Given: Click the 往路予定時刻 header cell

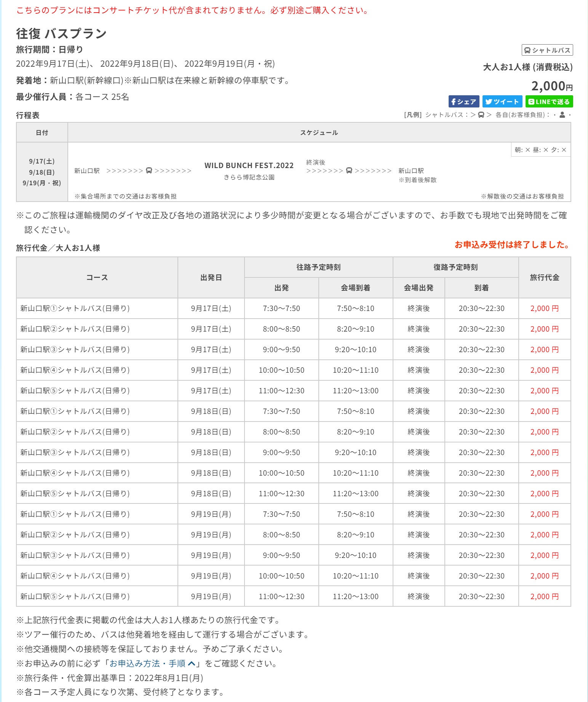Looking at the screenshot, I should click(x=319, y=267).
